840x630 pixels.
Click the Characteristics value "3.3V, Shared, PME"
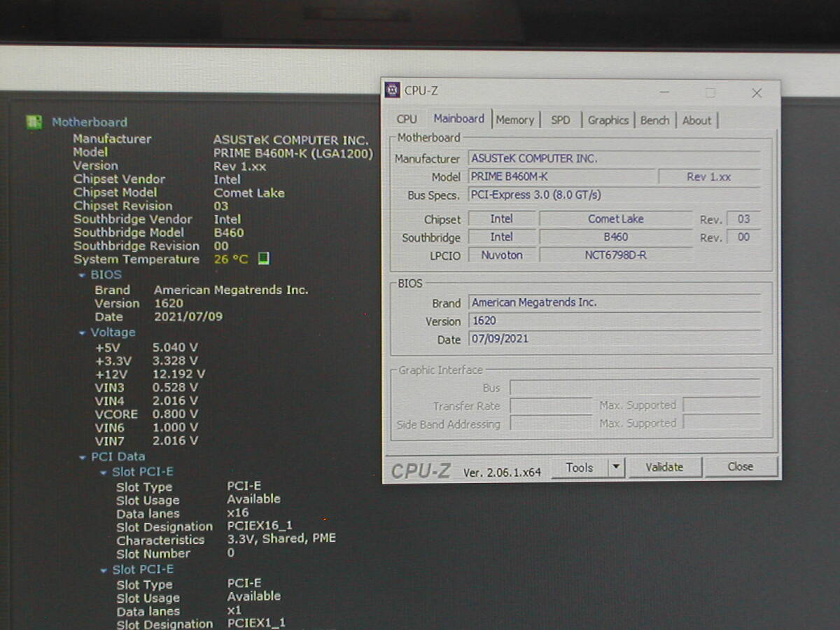[281, 539]
